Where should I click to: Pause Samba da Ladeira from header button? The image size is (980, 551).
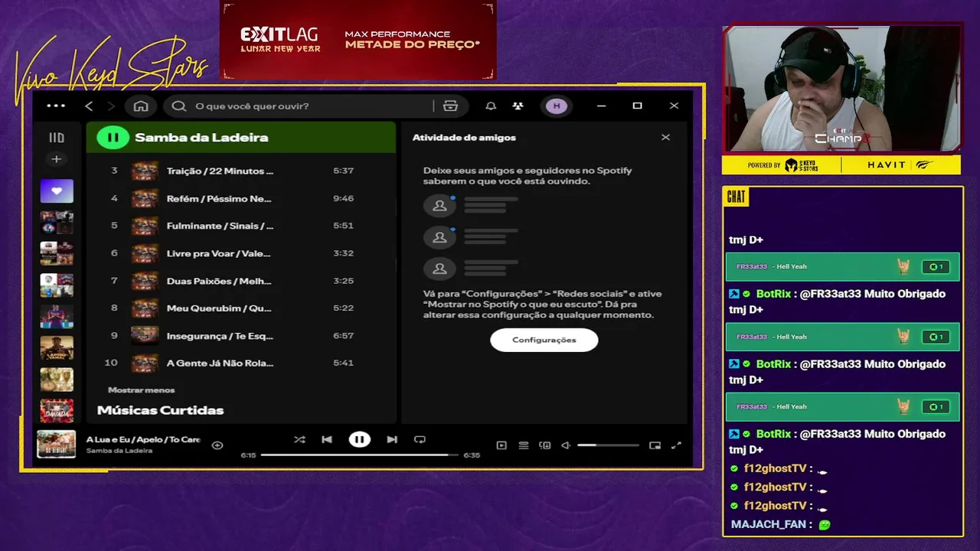coord(113,138)
